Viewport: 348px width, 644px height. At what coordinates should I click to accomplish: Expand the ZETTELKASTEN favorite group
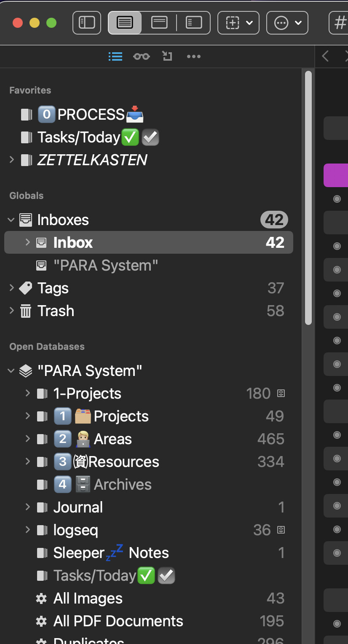(12, 160)
